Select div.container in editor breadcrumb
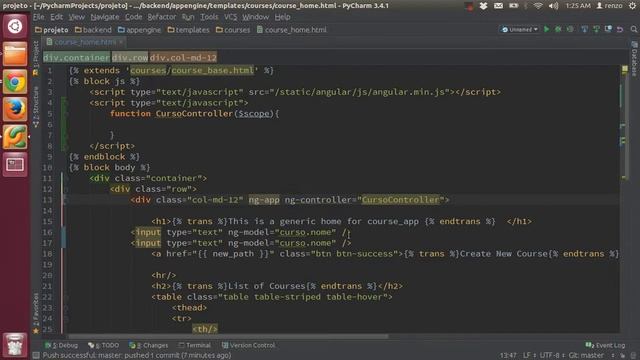Screen dimensions: 640x360 tap(76, 58)
